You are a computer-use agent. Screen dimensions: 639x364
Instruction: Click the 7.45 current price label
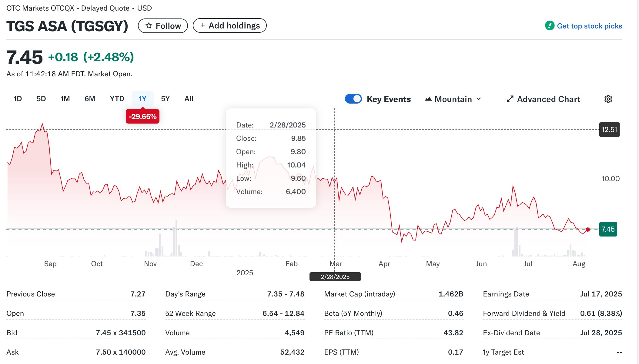608,229
